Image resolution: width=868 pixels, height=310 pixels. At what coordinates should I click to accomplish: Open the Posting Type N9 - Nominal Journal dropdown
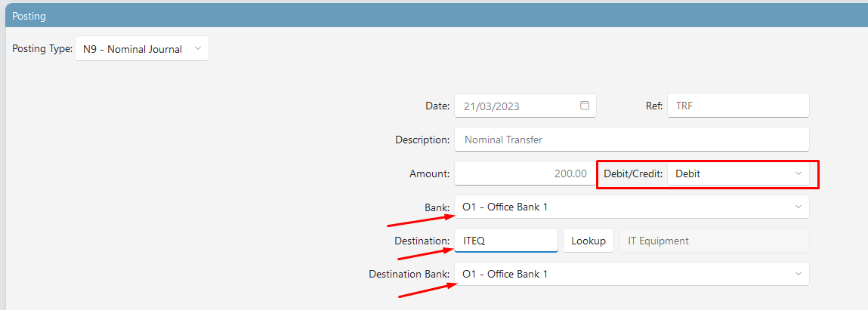[142, 48]
